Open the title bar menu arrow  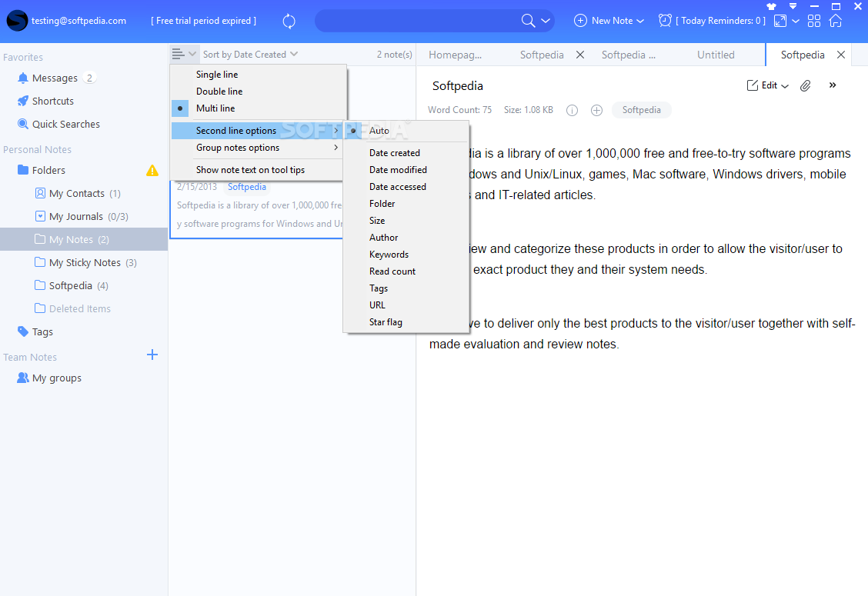pyautogui.click(x=793, y=7)
